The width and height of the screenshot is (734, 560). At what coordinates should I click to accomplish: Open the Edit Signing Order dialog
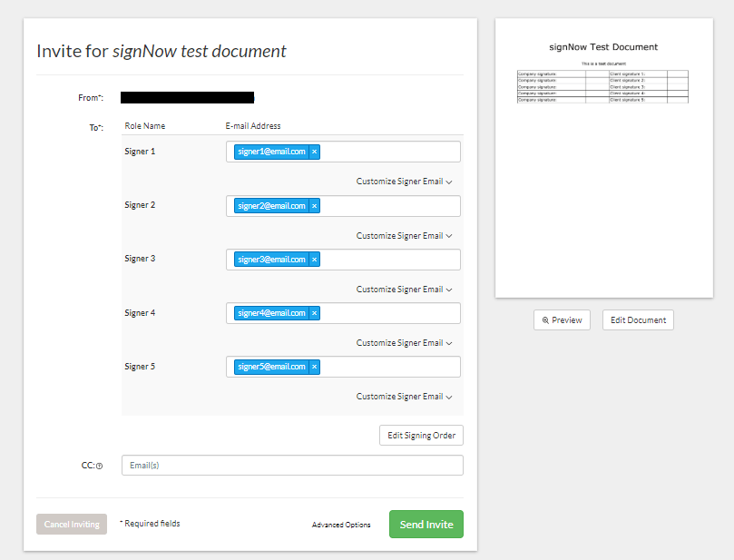click(421, 436)
